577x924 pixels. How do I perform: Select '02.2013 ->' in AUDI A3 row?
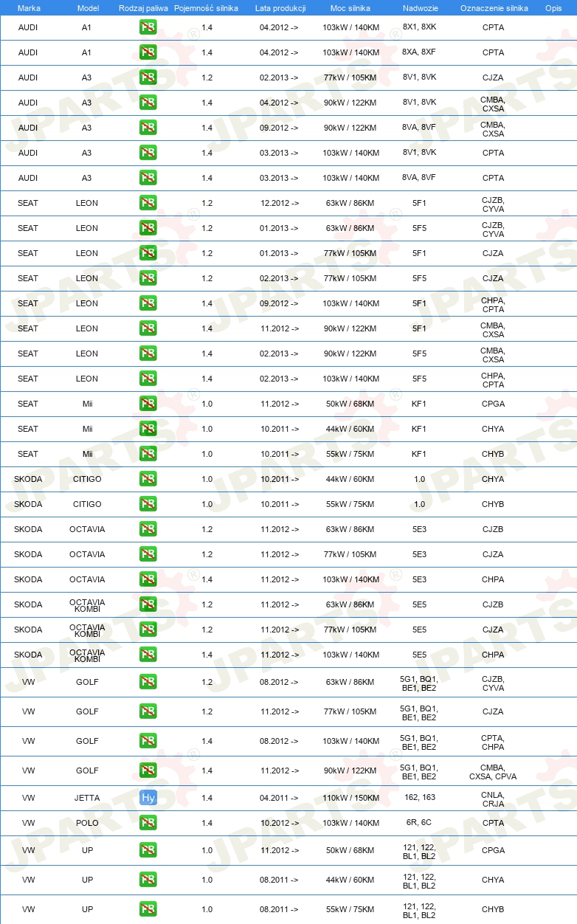click(279, 77)
